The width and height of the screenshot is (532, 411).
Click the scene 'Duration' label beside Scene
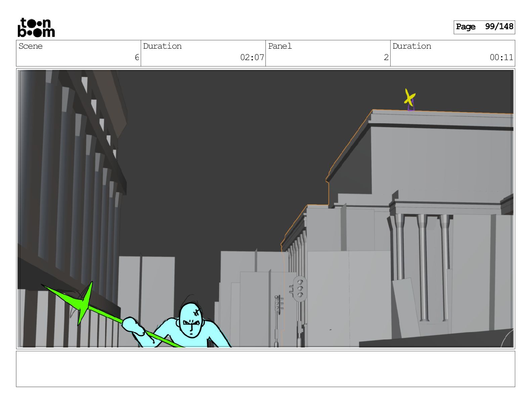162,46
